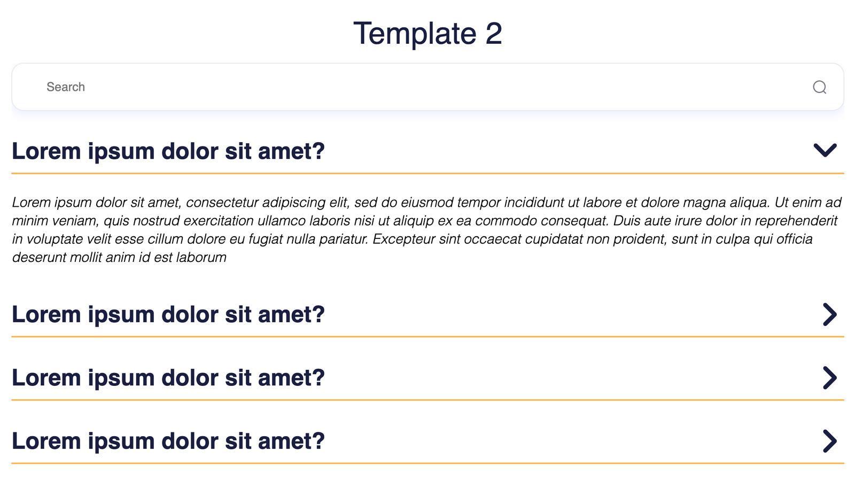Viewport: 855px width, 504px height.
Task: Click the orange divider under the third question
Action: (x=428, y=400)
